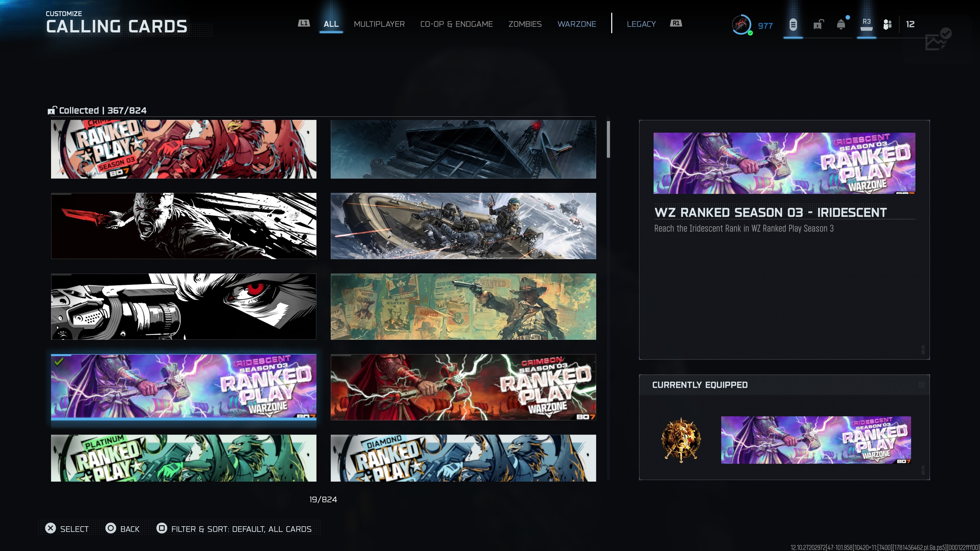Open the Legacy tab
This screenshot has height=551, width=980.
pos(641,24)
